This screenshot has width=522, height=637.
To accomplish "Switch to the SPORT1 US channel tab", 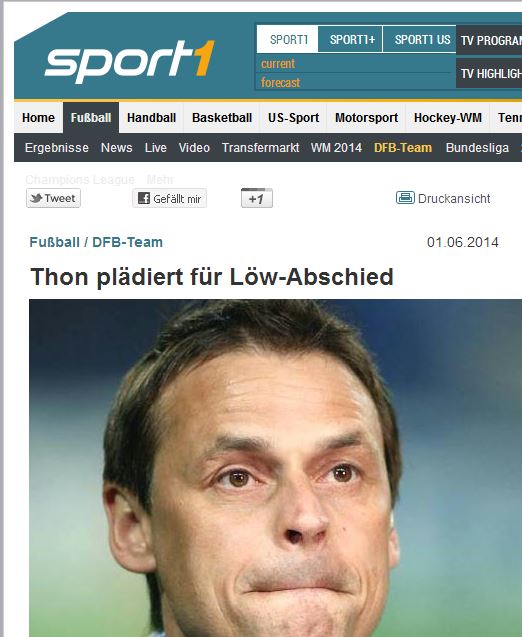I will tap(420, 39).
